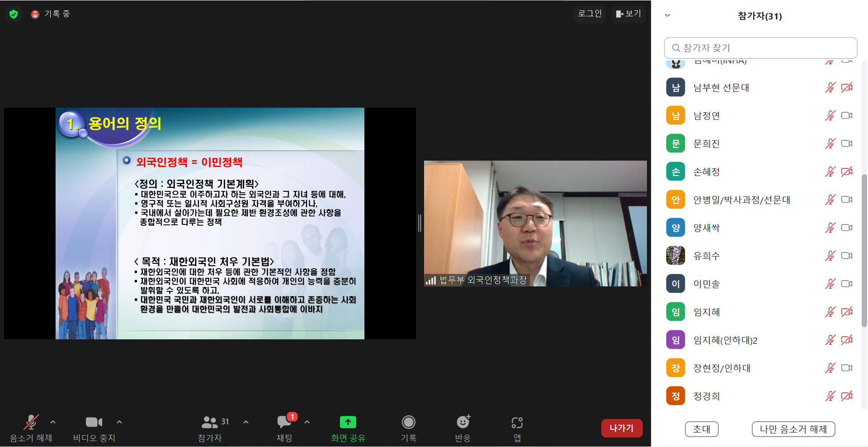Expand participants options arrow next to 31
The width and height of the screenshot is (868, 447).
pyautogui.click(x=246, y=422)
